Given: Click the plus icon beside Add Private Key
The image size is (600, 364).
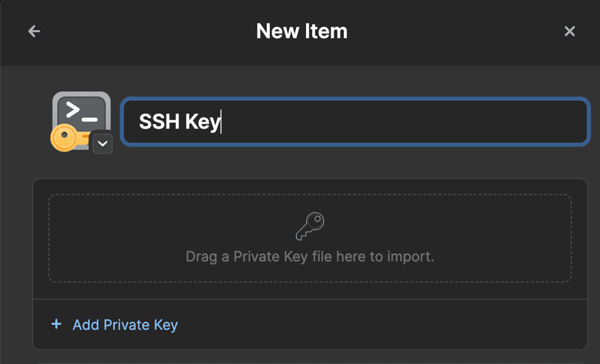Looking at the screenshot, I should (57, 325).
